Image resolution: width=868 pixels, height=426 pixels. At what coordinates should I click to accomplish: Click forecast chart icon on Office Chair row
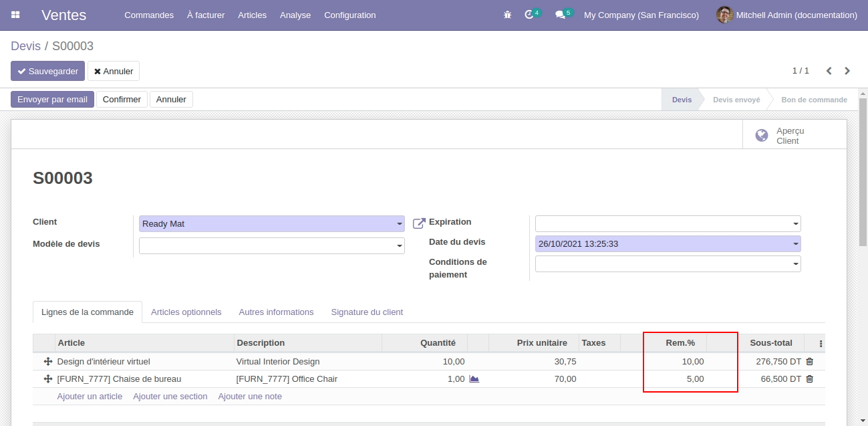pos(474,379)
